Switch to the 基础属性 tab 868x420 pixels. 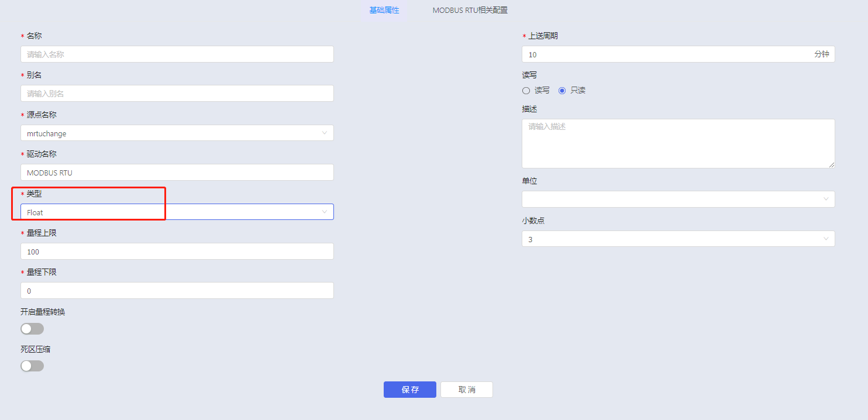[384, 11]
